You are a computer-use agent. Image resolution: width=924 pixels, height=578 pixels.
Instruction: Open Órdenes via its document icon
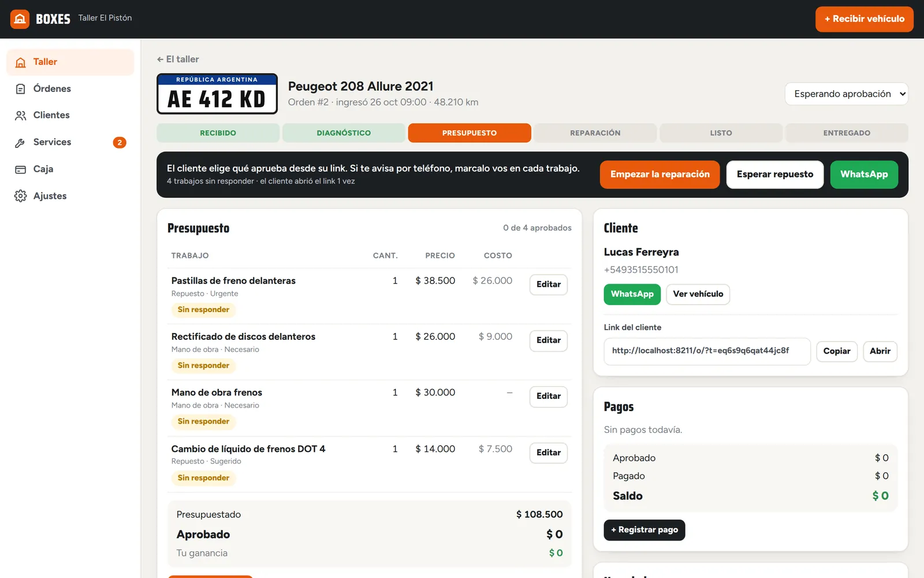(21, 89)
